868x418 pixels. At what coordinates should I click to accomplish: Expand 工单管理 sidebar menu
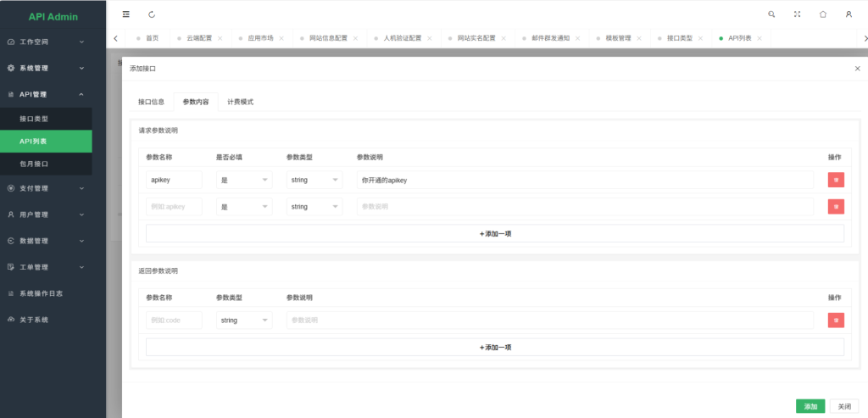pos(46,267)
